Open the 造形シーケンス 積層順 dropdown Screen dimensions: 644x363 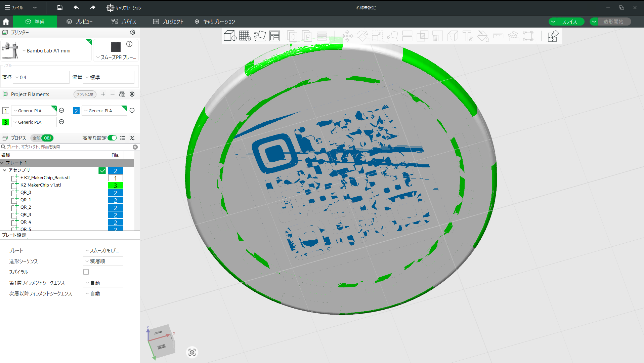point(103,261)
